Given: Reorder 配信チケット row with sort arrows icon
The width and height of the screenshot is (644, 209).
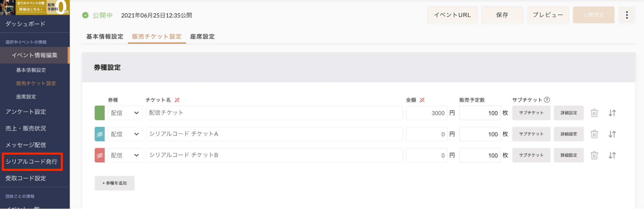Looking at the screenshot, I should pos(612,113).
